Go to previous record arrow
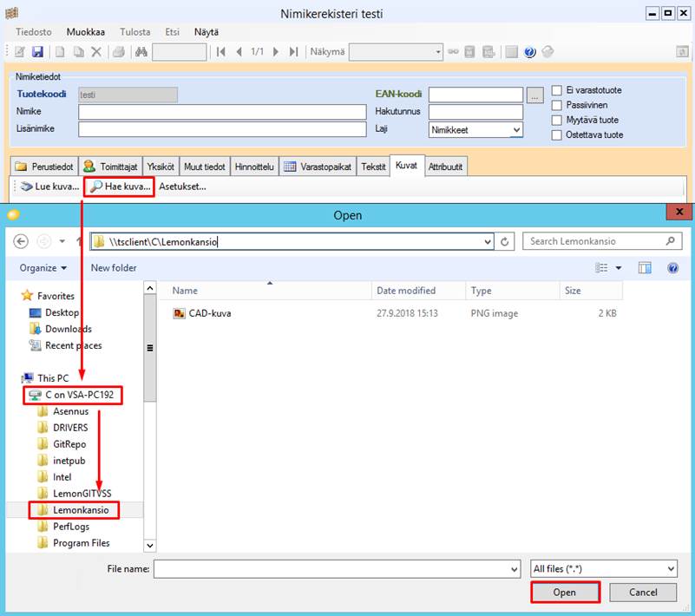 click(239, 52)
